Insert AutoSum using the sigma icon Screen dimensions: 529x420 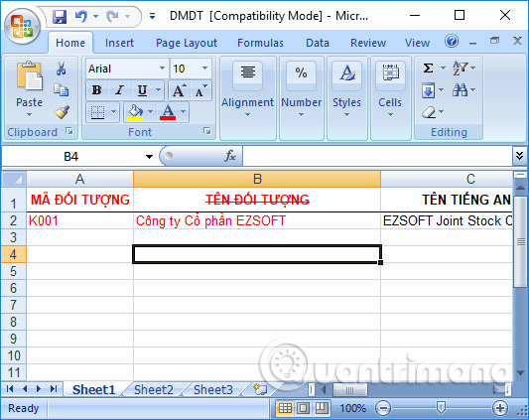pyautogui.click(x=429, y=69)
